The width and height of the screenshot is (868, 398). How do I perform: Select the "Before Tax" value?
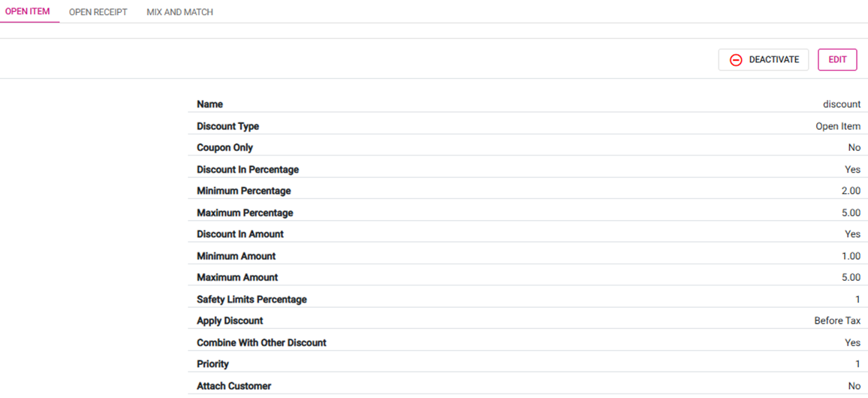pyautogui.click(x=837, y=321)
